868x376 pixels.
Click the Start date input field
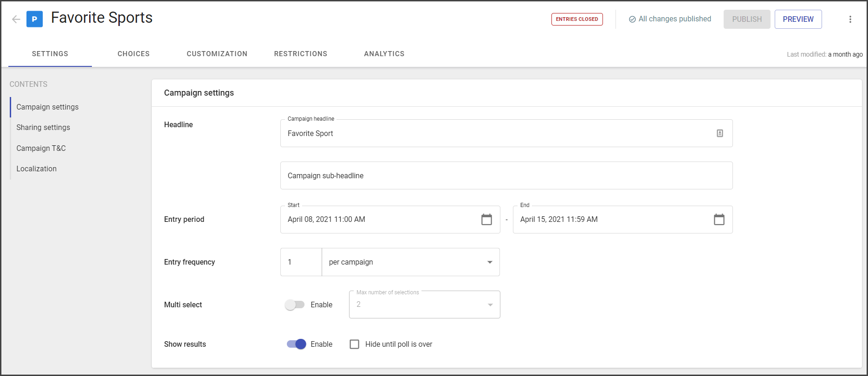click(390, 220)
